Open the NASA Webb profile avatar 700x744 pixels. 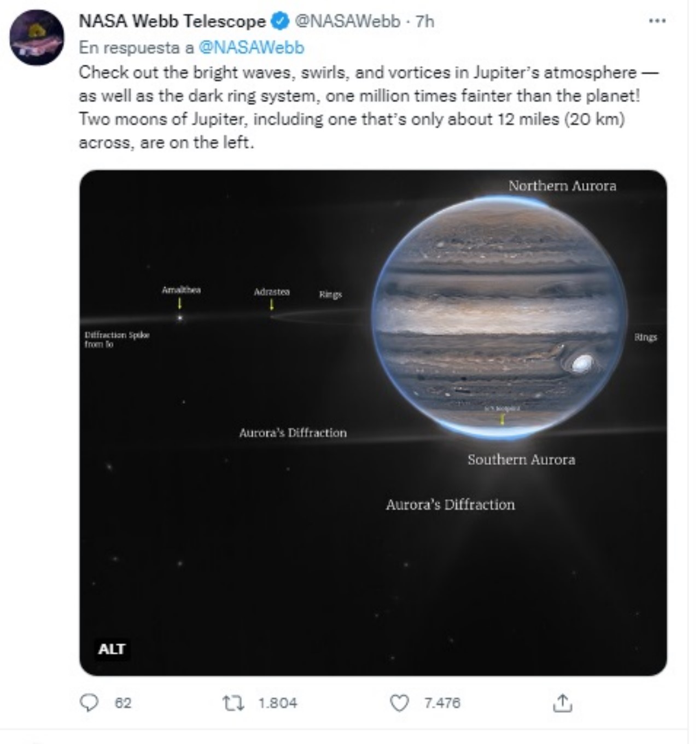(x=37, y=38)
